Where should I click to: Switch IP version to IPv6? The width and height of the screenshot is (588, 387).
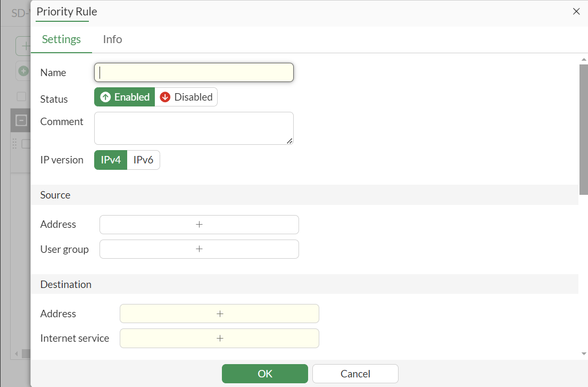click(143, 160)
